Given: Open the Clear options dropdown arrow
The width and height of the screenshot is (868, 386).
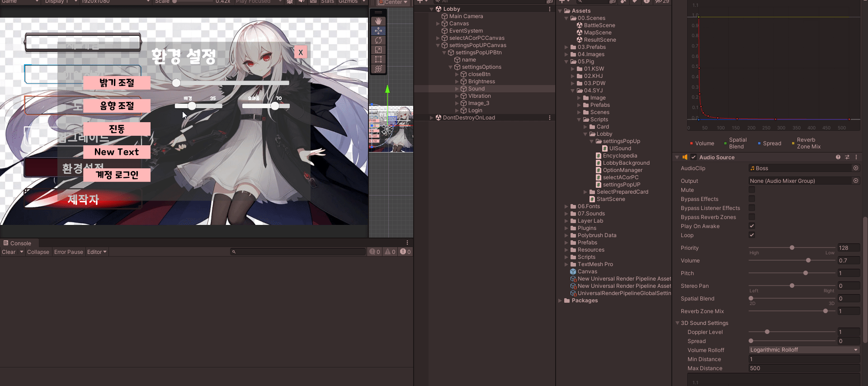Looking at the screenshot, I should click(x=21, y=252).
